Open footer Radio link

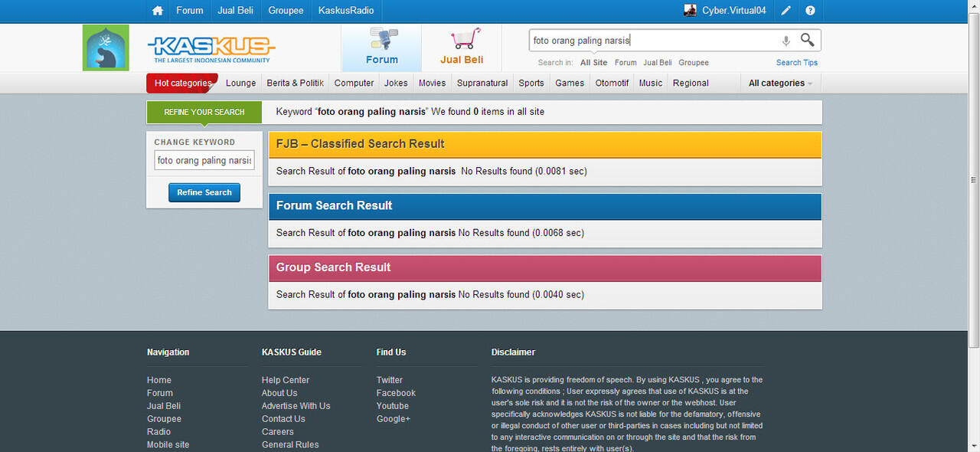coord(159,432)
